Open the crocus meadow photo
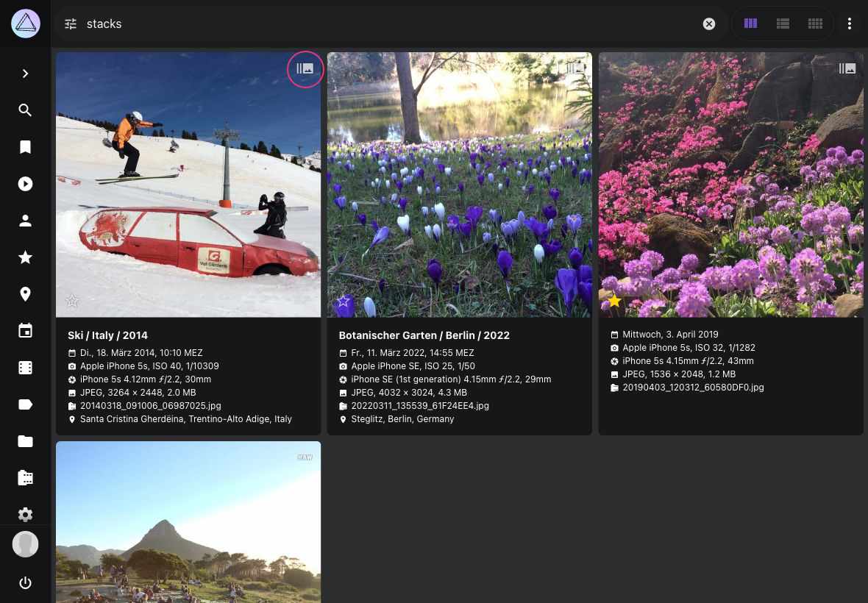Viewport: 868px width, 603px height. pyautogui.click(x=460, y=185)
